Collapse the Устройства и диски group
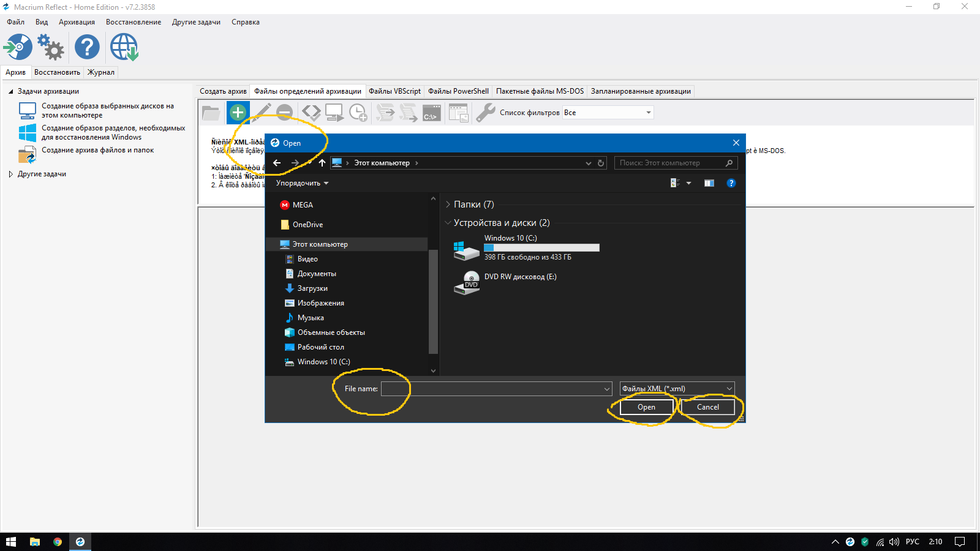This screenshot has width=980, height=551. click(448, 223)
